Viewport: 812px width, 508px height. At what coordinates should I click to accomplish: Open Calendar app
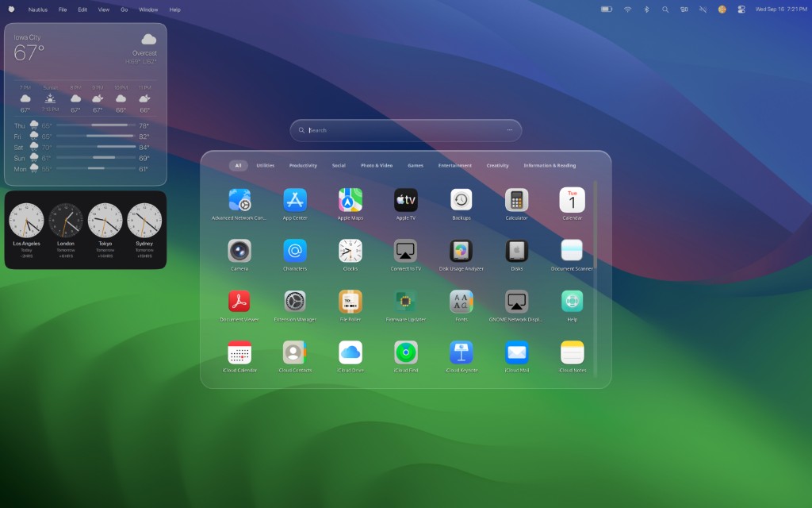point(572,200)
